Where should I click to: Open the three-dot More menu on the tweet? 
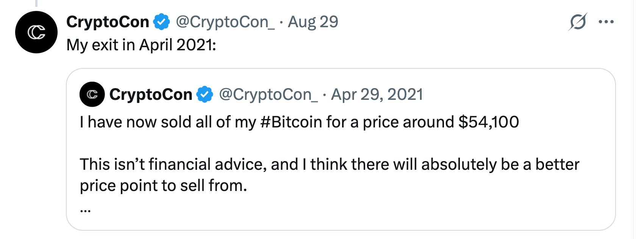(606, 22)
